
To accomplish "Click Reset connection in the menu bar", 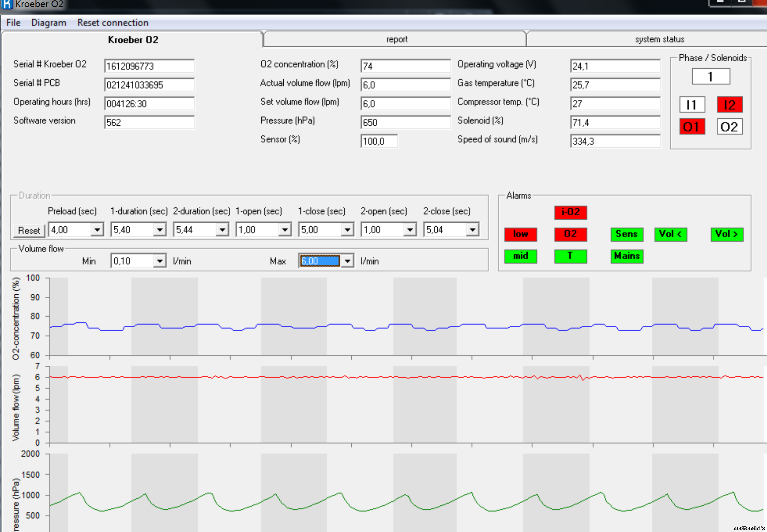I will (113, 23).
